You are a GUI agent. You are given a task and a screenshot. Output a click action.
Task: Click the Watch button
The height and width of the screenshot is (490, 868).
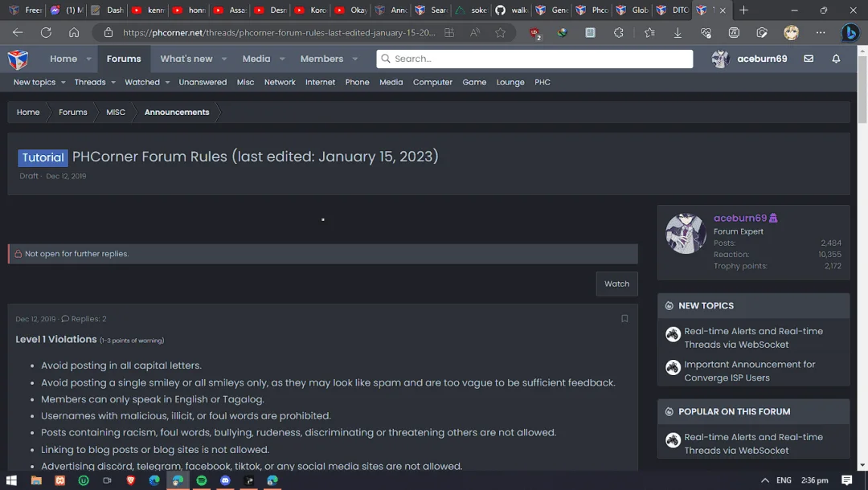pyautogui.click(x=616, y=284)
